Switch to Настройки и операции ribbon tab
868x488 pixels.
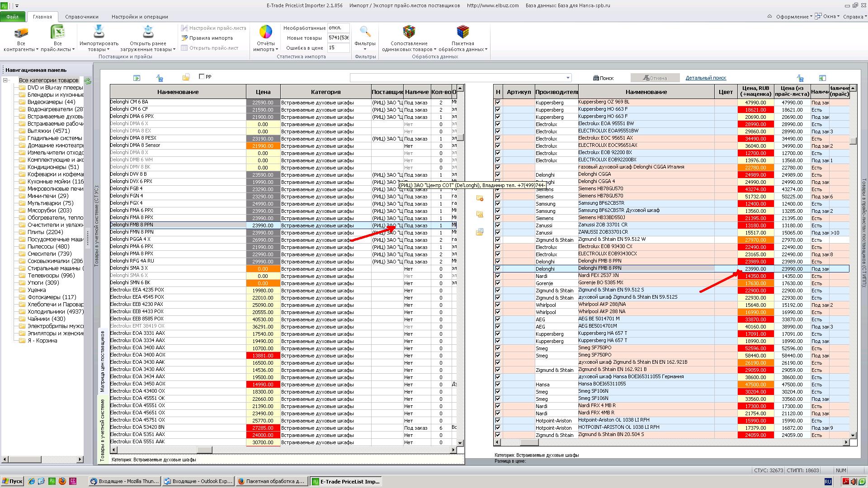[140, 17]
